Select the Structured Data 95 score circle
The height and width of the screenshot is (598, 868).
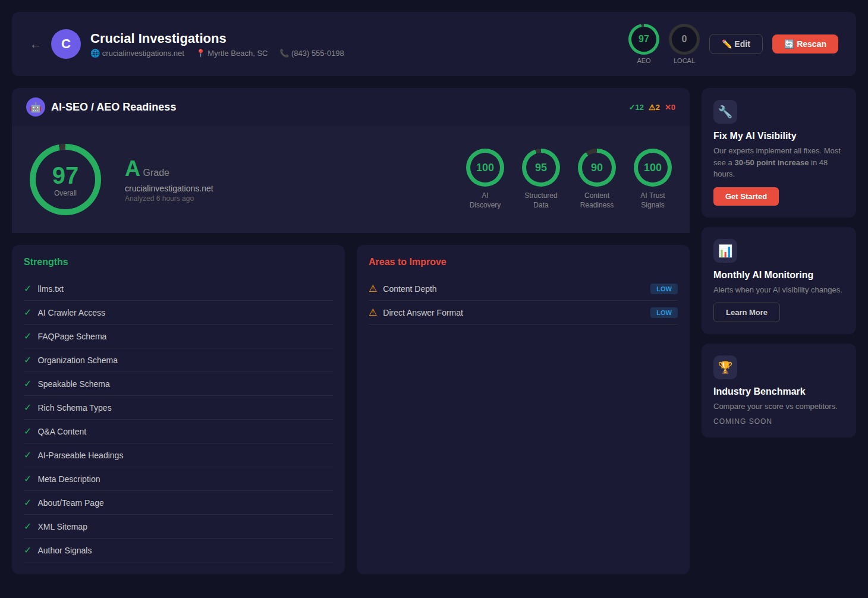coord(540,168)
